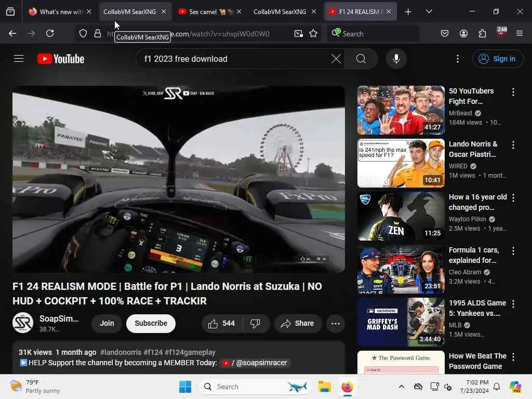Open File Explorer from the taskbar
The height and width of the screenshot is (399, 532).
coord(324,387)
